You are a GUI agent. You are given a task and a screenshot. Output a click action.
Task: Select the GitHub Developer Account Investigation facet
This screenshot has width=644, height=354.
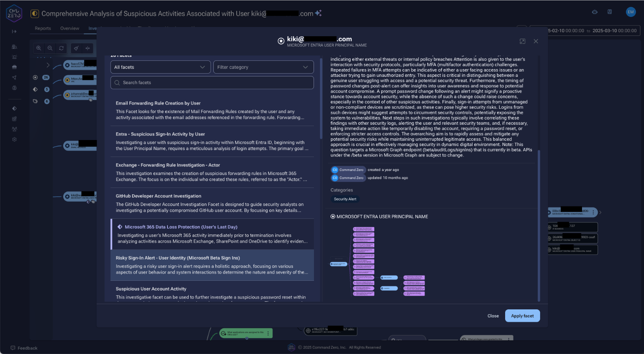click(x=212, y=204)
